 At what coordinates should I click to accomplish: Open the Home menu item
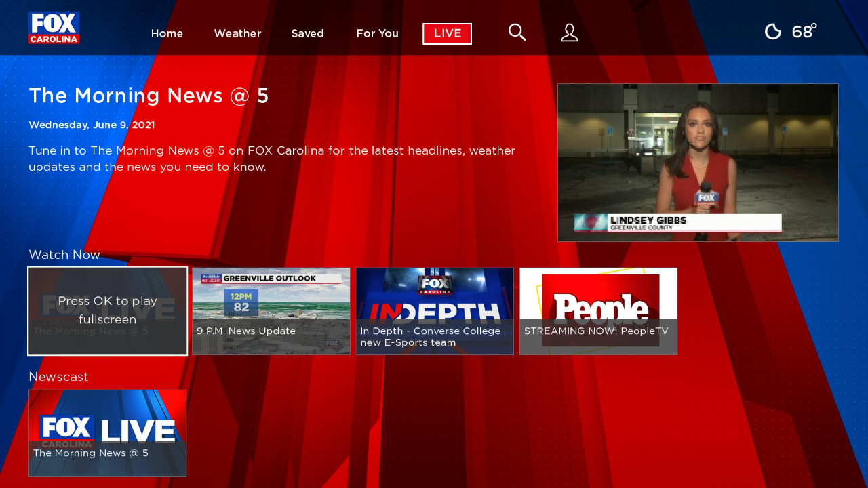pyautogui.click(x=167, y=33)
